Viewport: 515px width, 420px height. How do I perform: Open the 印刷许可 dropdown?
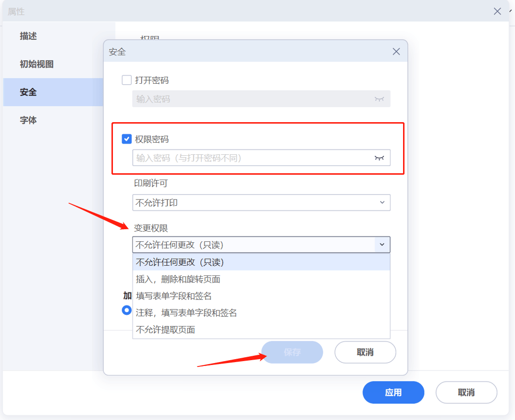(261, 202)
